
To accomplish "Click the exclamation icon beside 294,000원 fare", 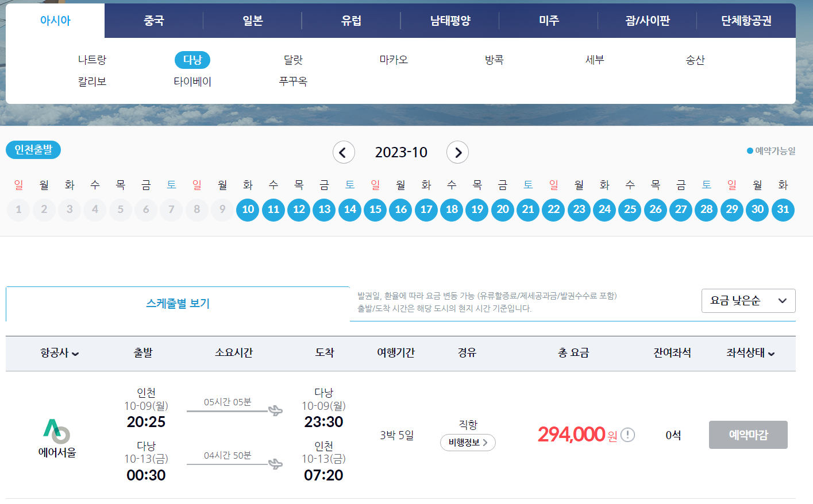I will tap(628, 435).
